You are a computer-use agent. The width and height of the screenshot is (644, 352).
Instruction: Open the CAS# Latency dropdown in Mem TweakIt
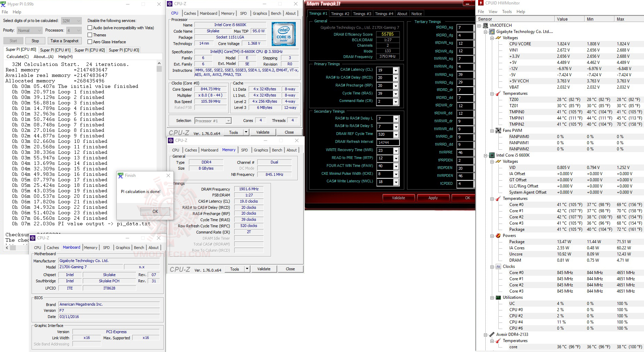396,70
